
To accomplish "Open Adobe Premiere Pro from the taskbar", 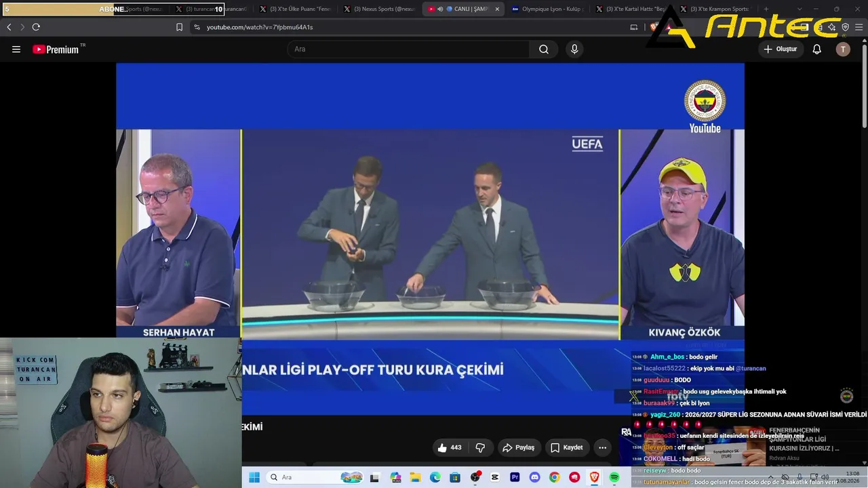I will (515, 477).
